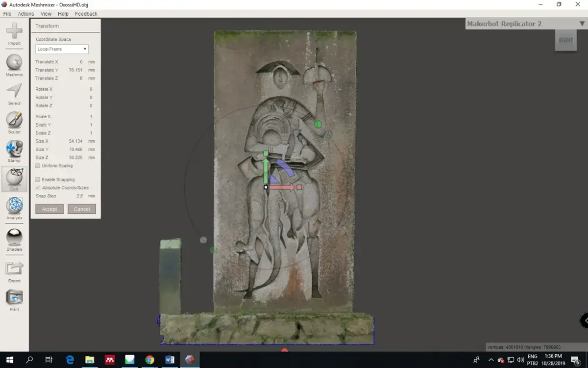Click the Export icon
The width and height of the screenshot is (588, 368).
(14, 269)
